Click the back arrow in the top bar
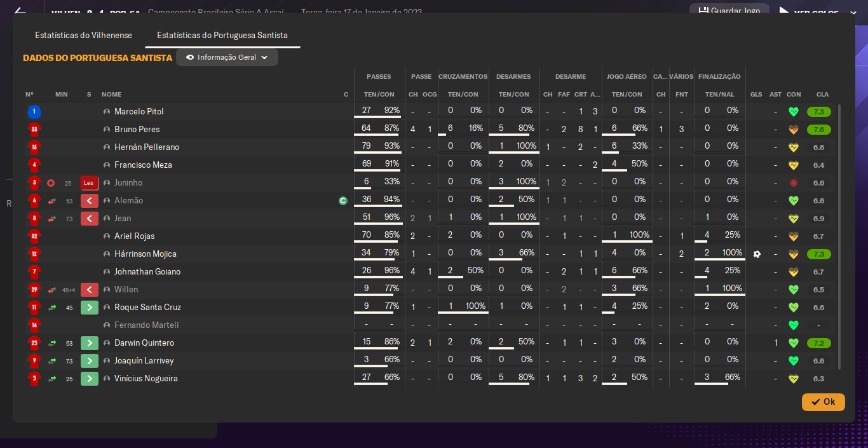 [x=20, y=10]
